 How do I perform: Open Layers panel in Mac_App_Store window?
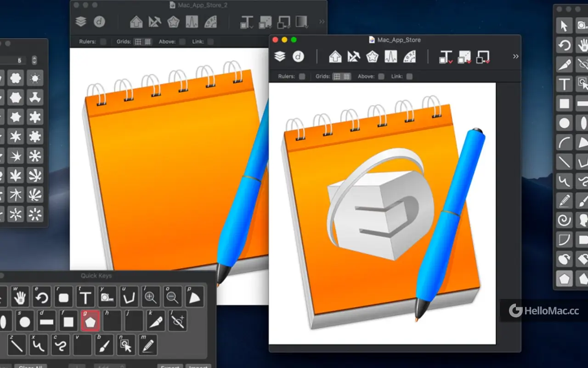point(280,57)
